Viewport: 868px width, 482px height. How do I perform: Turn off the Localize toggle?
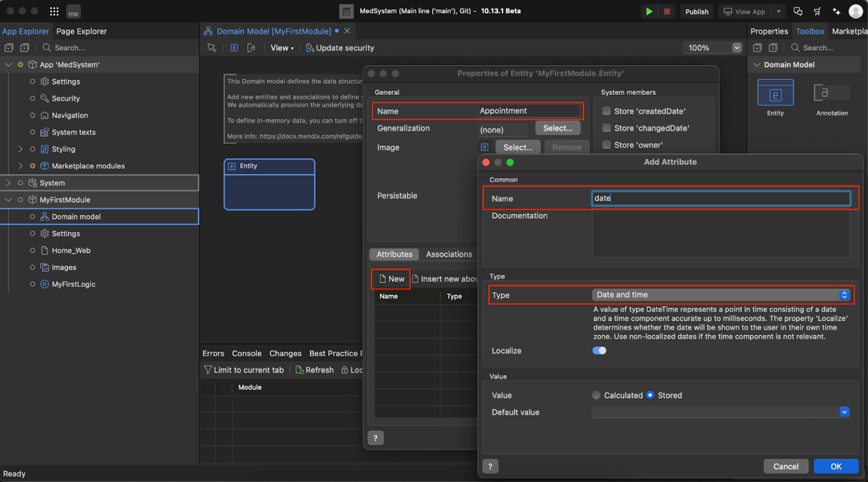click(599, 350)
